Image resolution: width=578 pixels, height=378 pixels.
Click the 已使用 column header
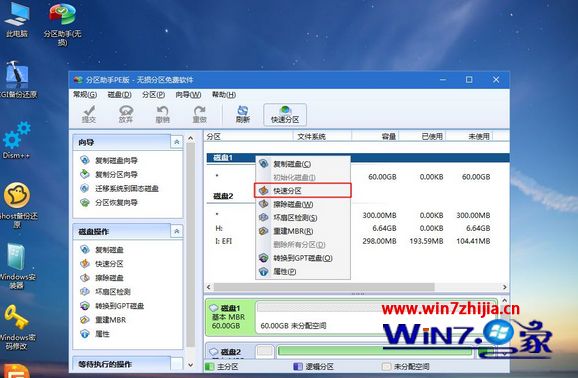click(x=422, y=136)
